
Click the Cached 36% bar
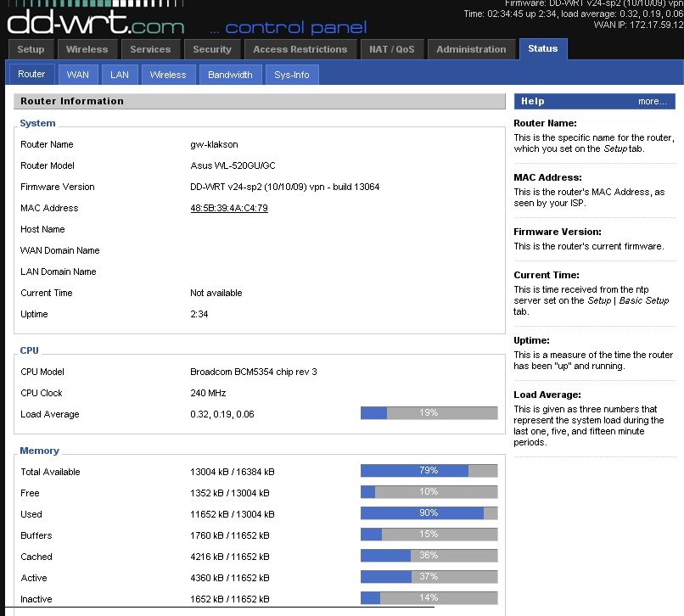(x=429, y=556)
